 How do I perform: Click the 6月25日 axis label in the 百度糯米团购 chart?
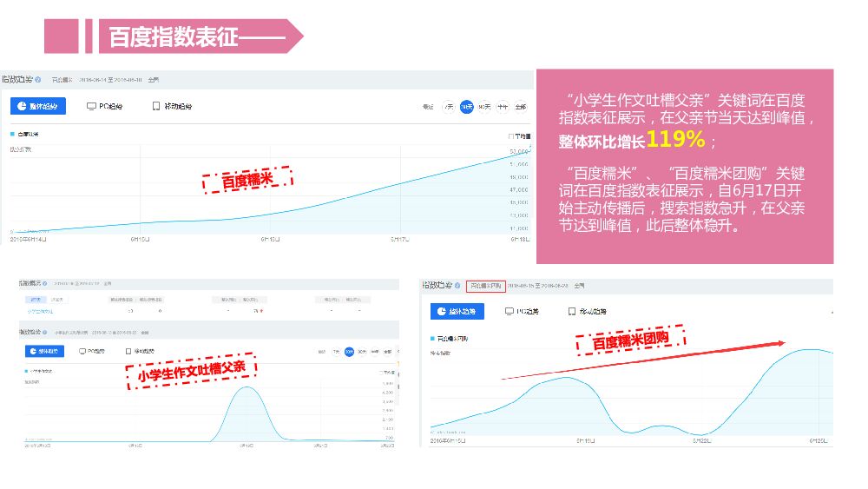click(819, 441)
